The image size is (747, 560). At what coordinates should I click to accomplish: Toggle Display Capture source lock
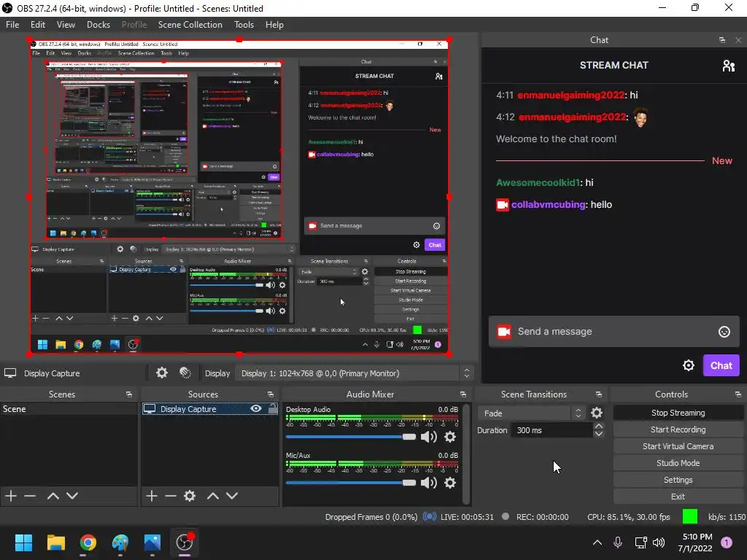pos(273,408)
